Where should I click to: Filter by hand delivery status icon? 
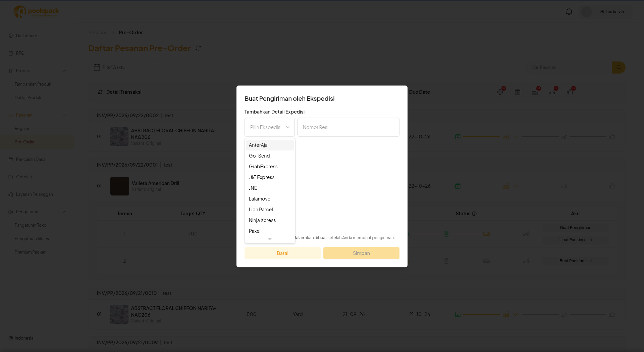552,92
